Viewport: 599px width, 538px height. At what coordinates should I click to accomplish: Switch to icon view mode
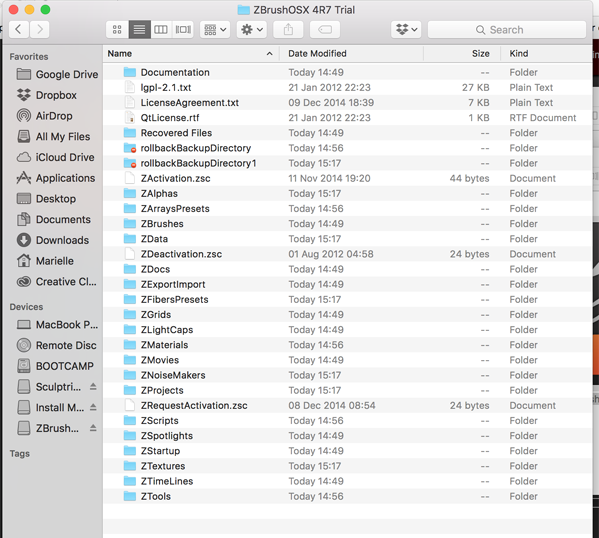click(117, 29)
